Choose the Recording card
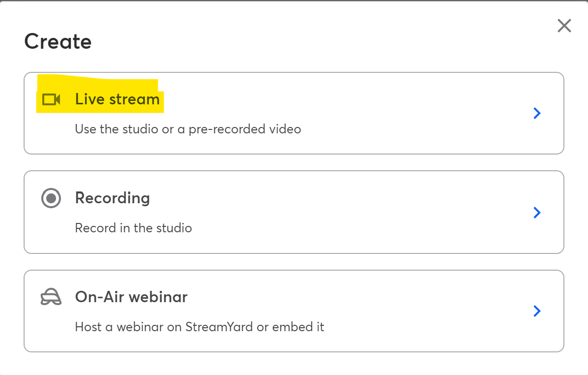 tap(294, 212)
